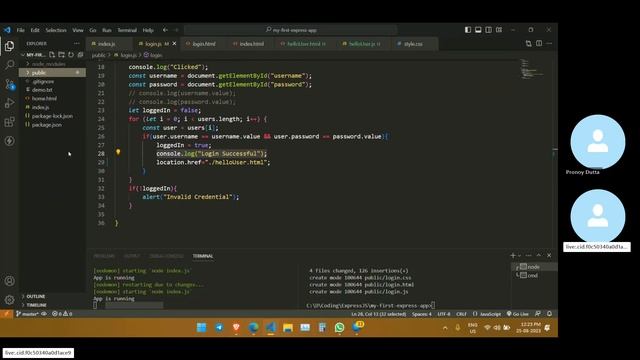Expand the OUTLINE section
Image resolution: width=640 pixels, height=360 pixels.
click(36, 296)
